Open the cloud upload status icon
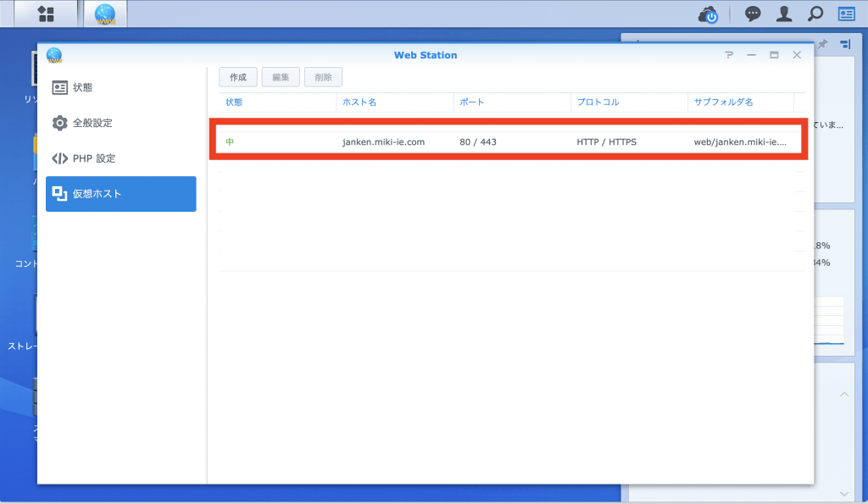868x504 pixels. click(708, 14)
